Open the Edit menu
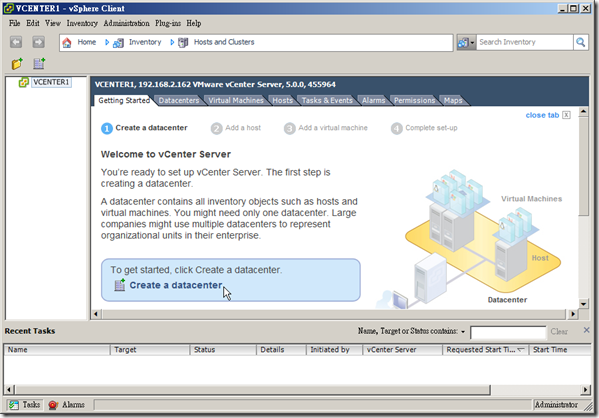Screen dimensions: 599x418 [x=33, y=23]
